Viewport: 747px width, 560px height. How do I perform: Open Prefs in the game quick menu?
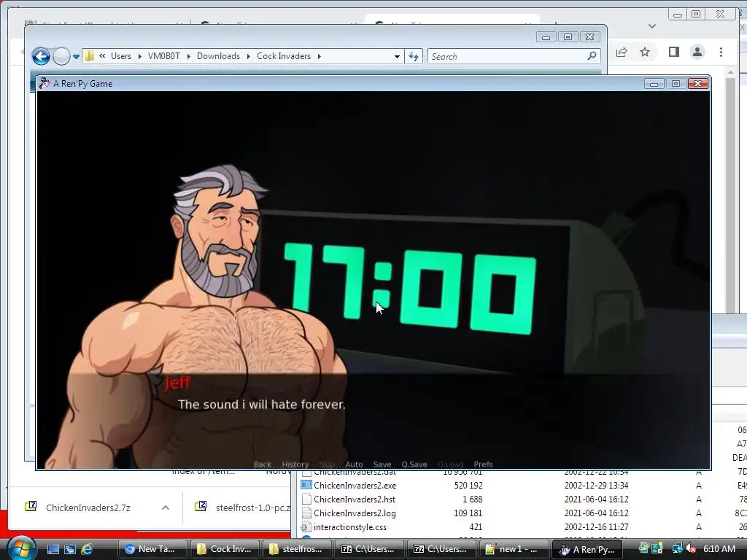483,464
